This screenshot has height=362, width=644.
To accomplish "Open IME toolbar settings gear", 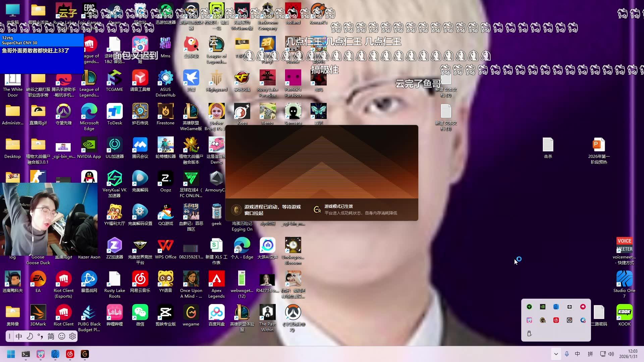I will pos(72,336).
